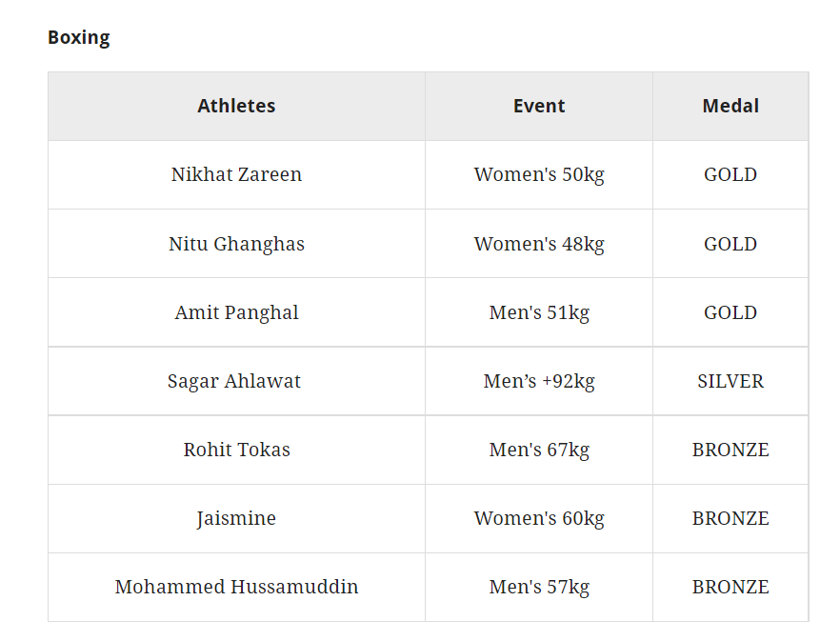Select the Men's +92kg event text

click(539, 381)
